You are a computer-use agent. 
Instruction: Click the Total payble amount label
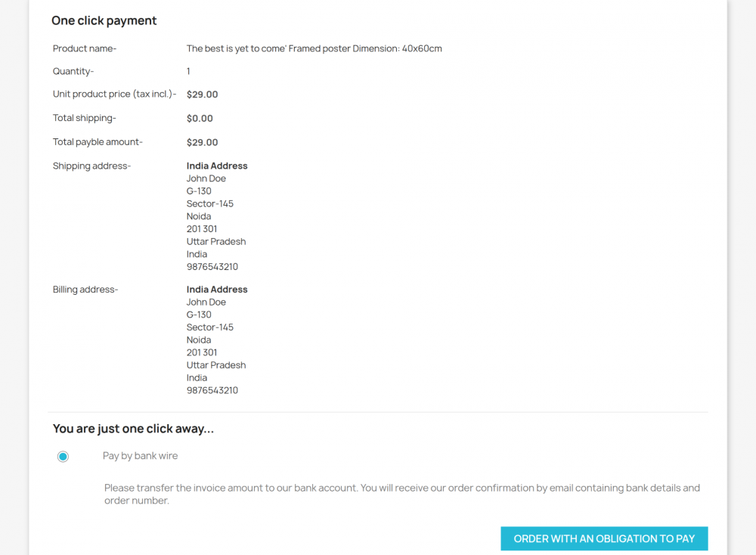pyautogui.click(x=98, y=141)
